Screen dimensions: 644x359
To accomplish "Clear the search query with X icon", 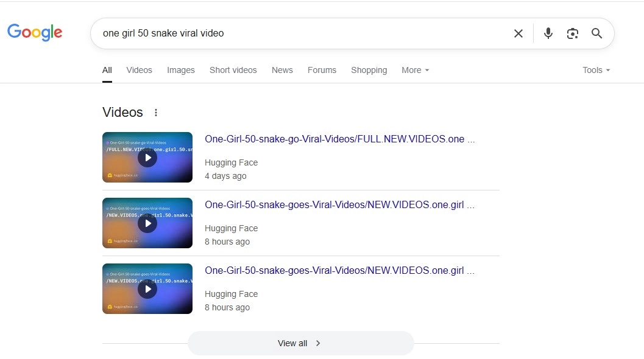I will [518, 33].
